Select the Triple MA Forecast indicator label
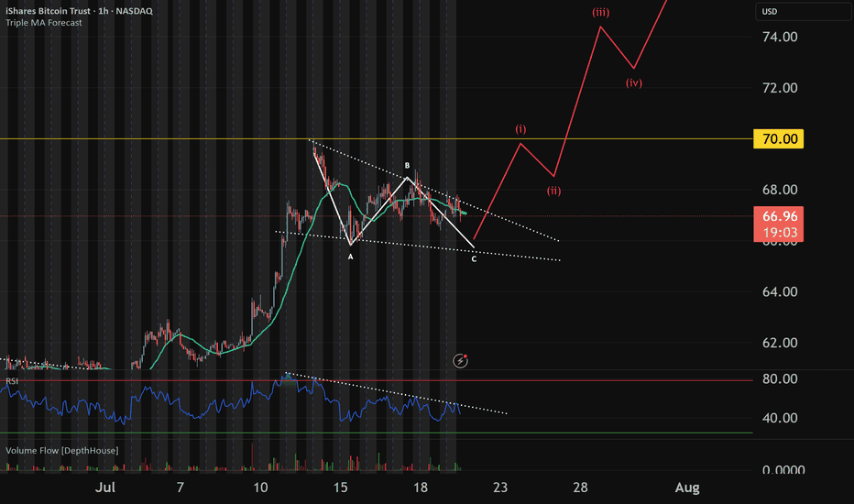Screen dimensions: 854x504 point(44,23)
